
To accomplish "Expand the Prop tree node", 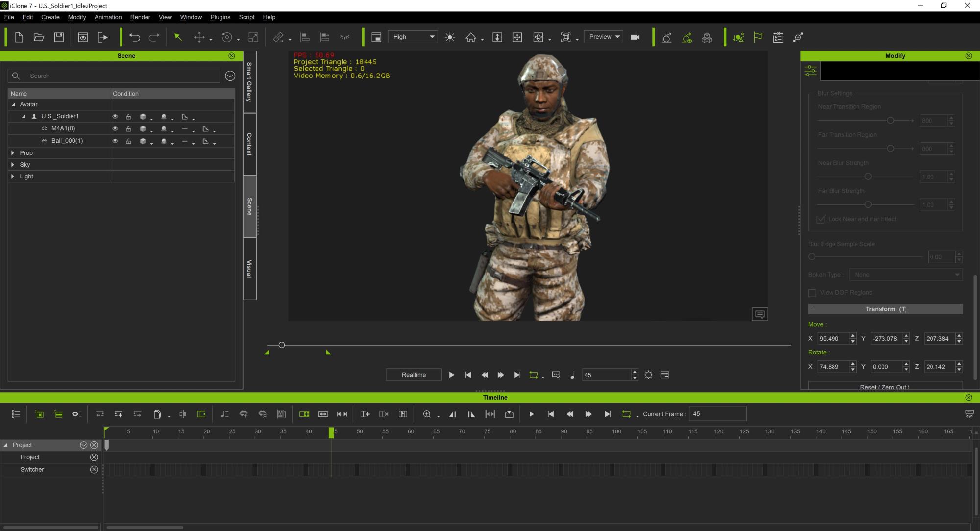I will tap(13, 153).
